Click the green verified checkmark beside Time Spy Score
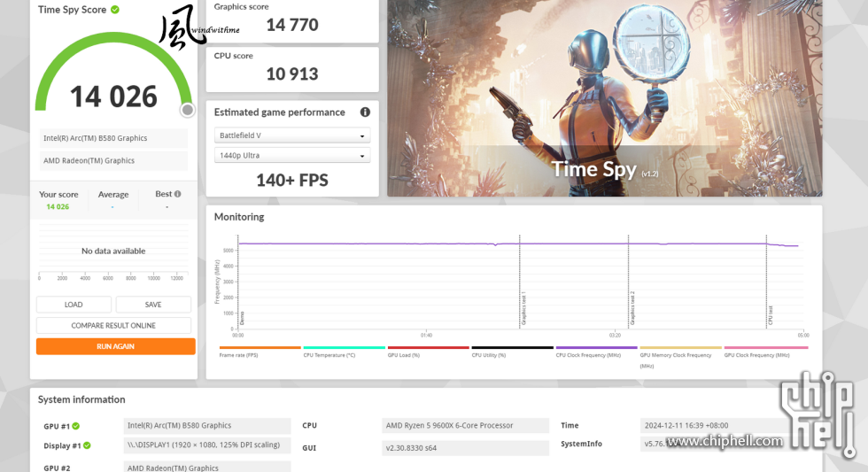This screenshot has height=472, width=868. (115, 10)
